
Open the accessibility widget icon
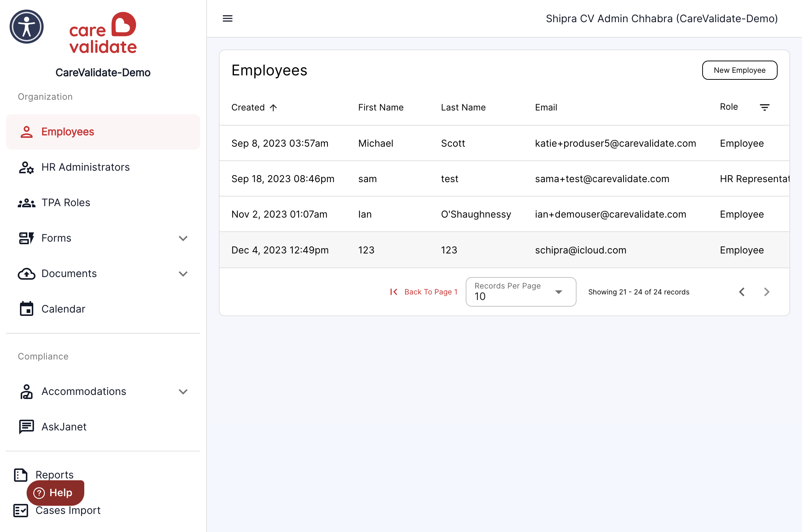[x=27, y=27]
